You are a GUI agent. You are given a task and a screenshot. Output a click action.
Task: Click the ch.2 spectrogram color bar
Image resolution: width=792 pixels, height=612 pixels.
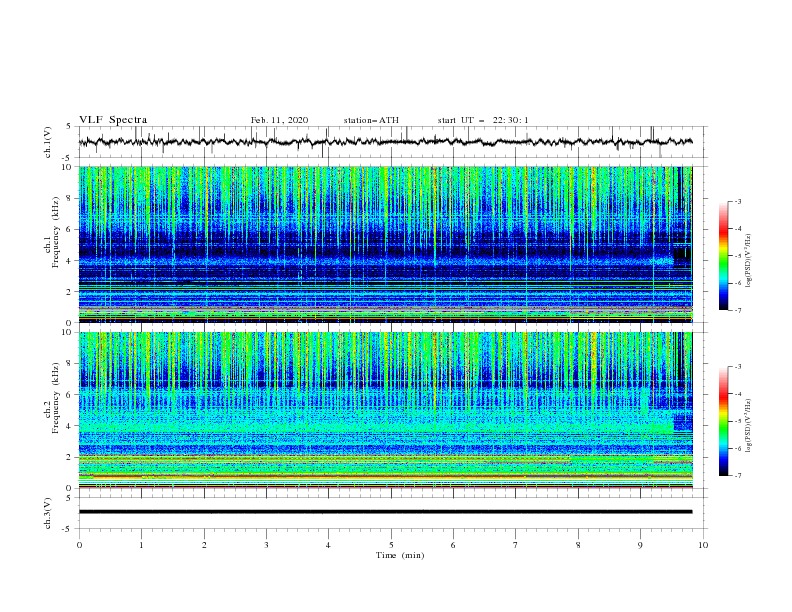pos(723,421)
